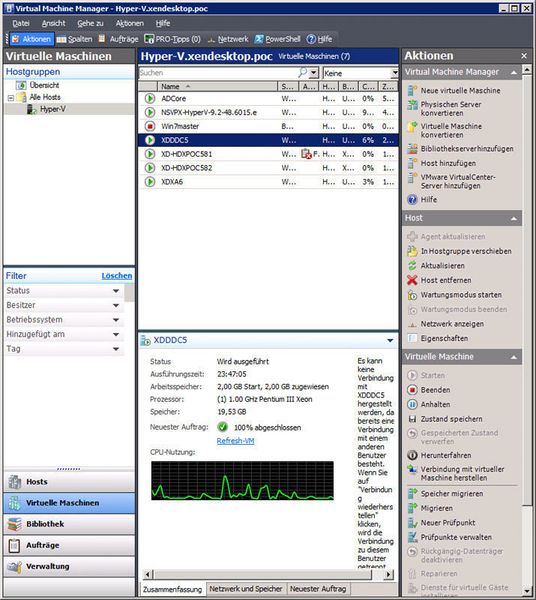Click the Speicher migrieren icon
The image size is (536, 600).
pyautogui.click(x=412, y=494)
